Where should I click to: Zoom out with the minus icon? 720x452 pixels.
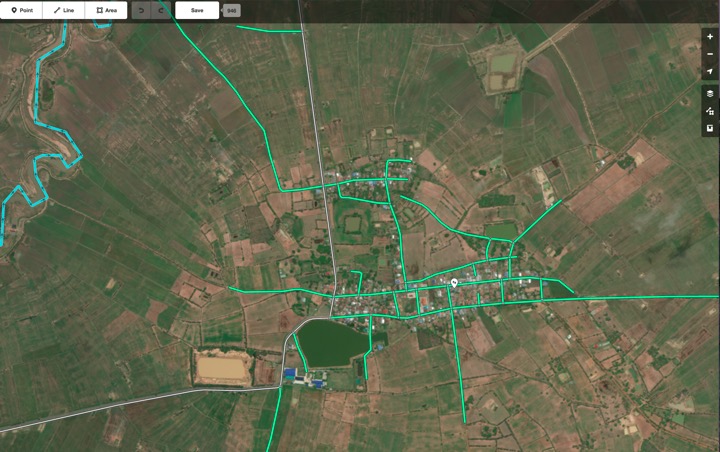[x=710, y=54]
